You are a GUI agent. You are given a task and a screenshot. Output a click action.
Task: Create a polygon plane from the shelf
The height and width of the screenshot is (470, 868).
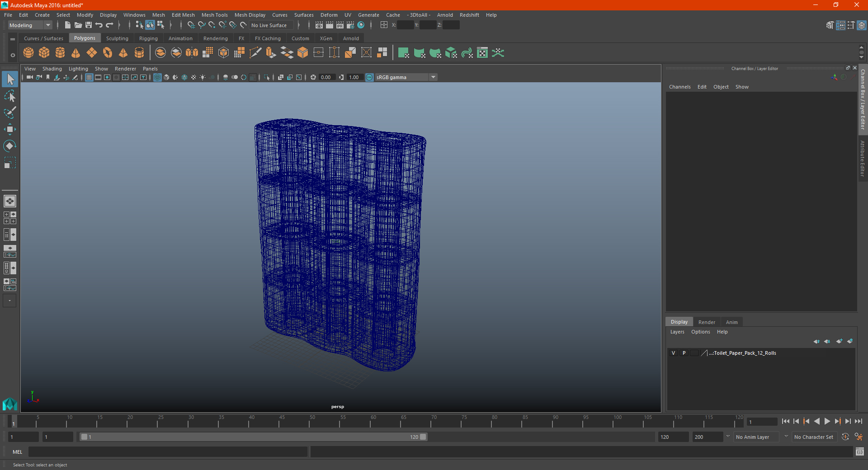pyautogui.click(x=92, y=53)
